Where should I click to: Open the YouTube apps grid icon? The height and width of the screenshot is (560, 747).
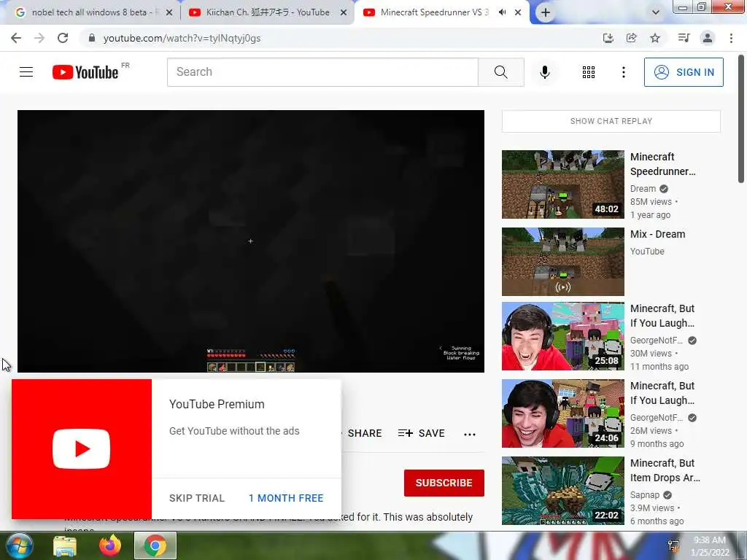pos(589,72)
